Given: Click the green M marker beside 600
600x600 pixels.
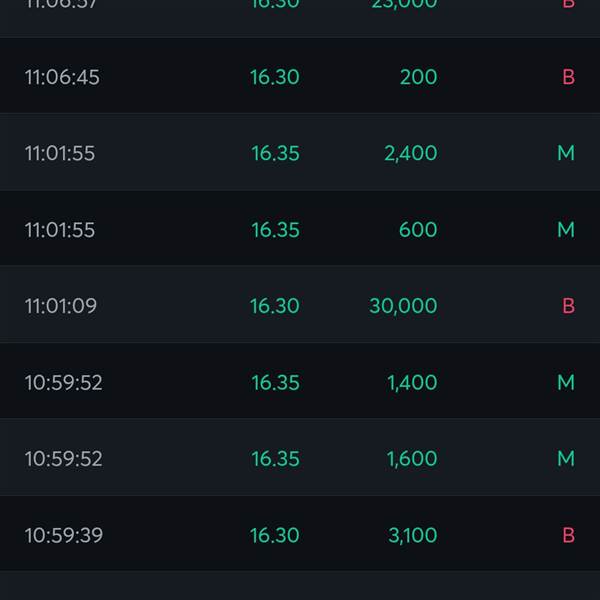Looking at the screenshot, I should pyautogui.click(x=566, y=230).
